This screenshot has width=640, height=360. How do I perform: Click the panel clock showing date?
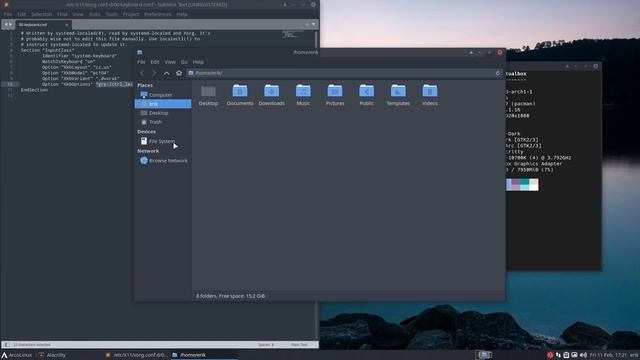(608, 355)
